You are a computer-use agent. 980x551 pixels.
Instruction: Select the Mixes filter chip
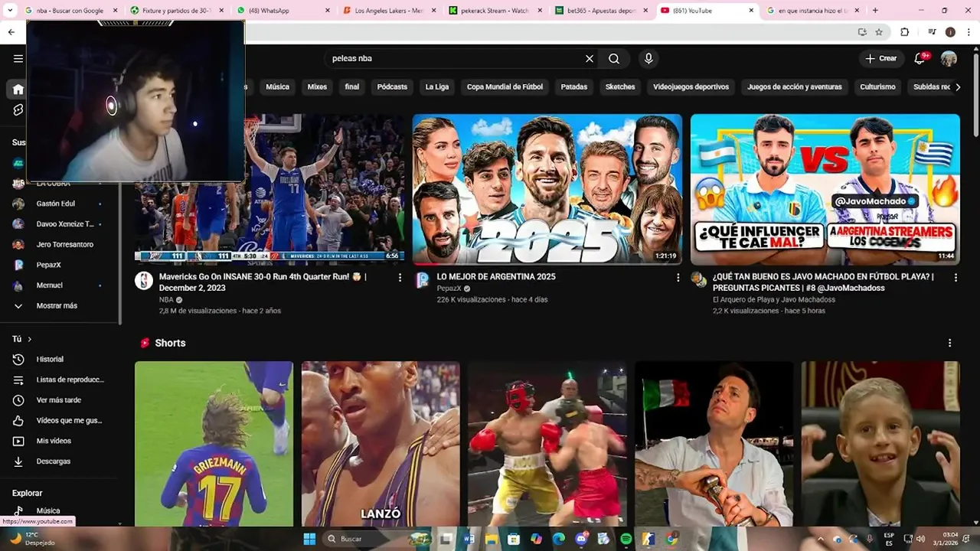point(317,87)
